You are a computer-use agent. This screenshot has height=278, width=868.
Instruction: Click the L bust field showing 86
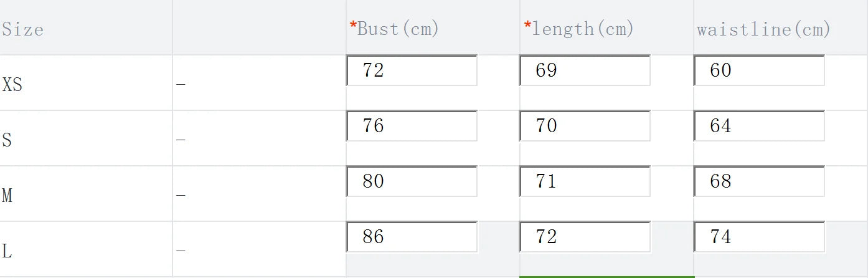(412, 237)
